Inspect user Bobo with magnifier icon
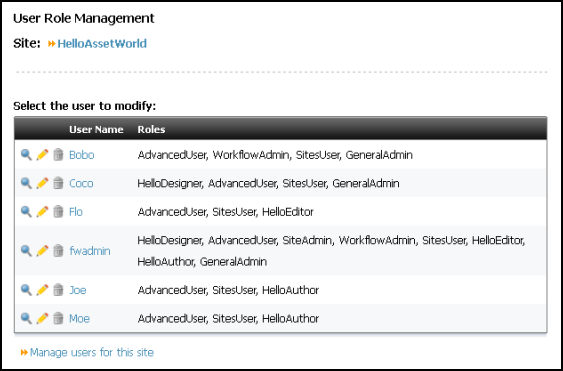Screen dimensions: 563x371 26,155
